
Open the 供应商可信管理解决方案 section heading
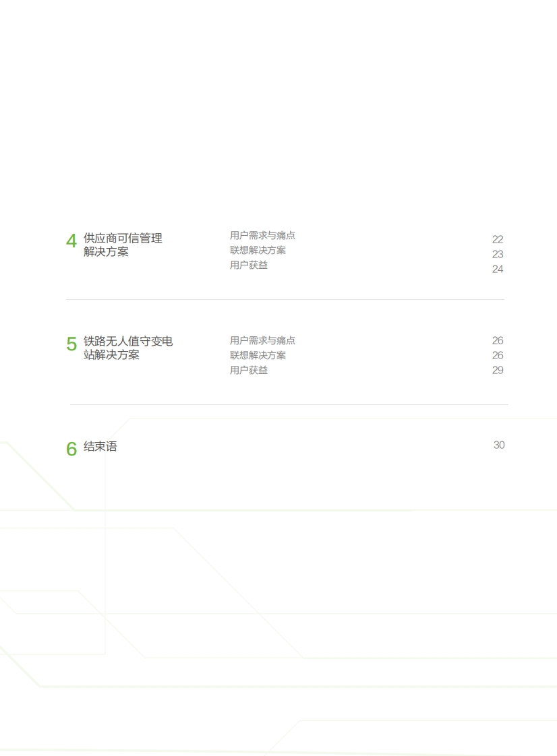(123, 245)
